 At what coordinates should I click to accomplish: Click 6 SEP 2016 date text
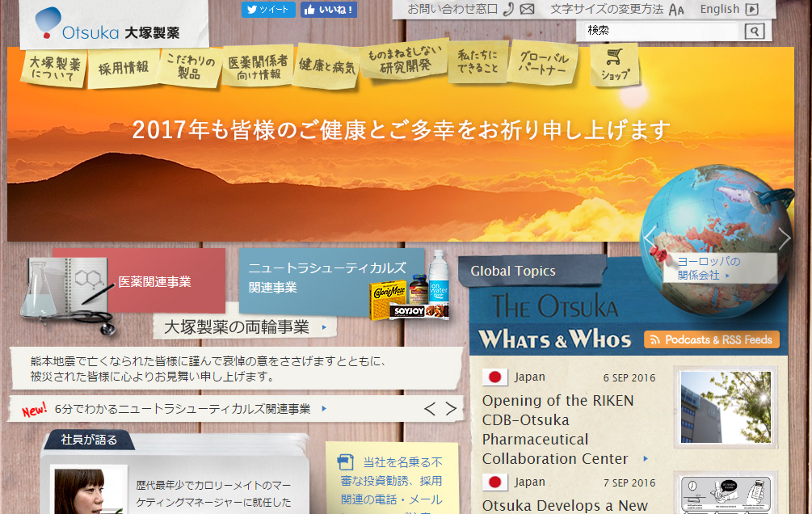click(x=629, y=377)
